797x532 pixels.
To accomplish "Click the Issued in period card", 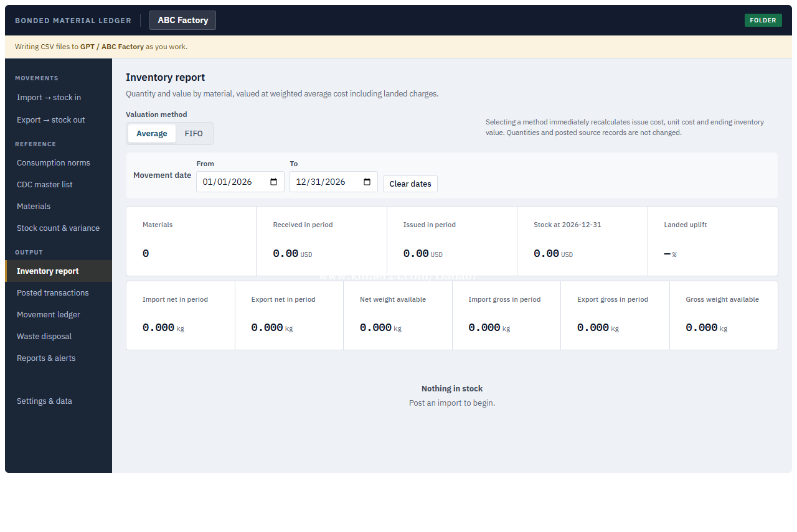I will [x=452, y=241].
